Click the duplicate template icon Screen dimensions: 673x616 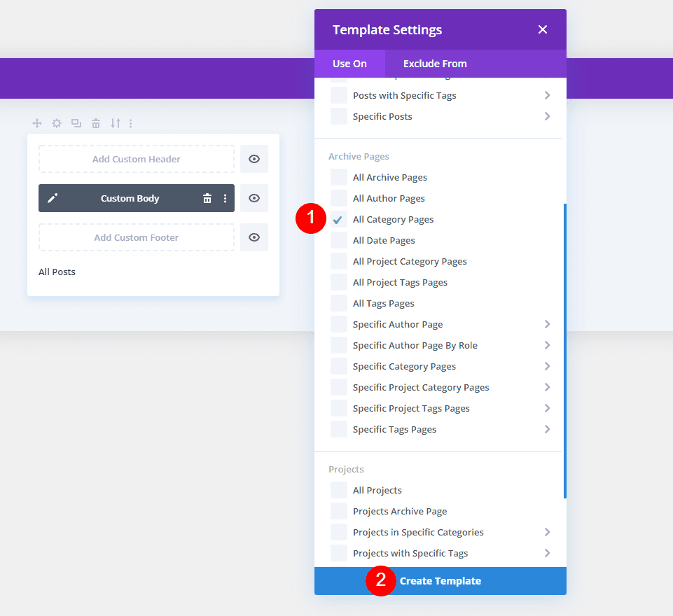point(76,122)
